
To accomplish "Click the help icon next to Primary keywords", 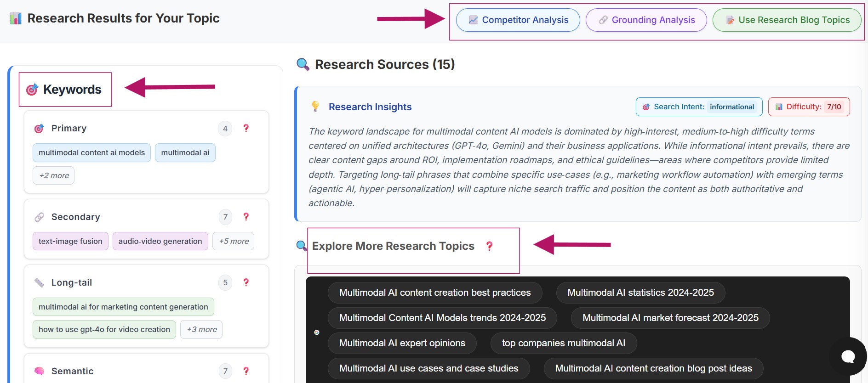I will [246, 128].
